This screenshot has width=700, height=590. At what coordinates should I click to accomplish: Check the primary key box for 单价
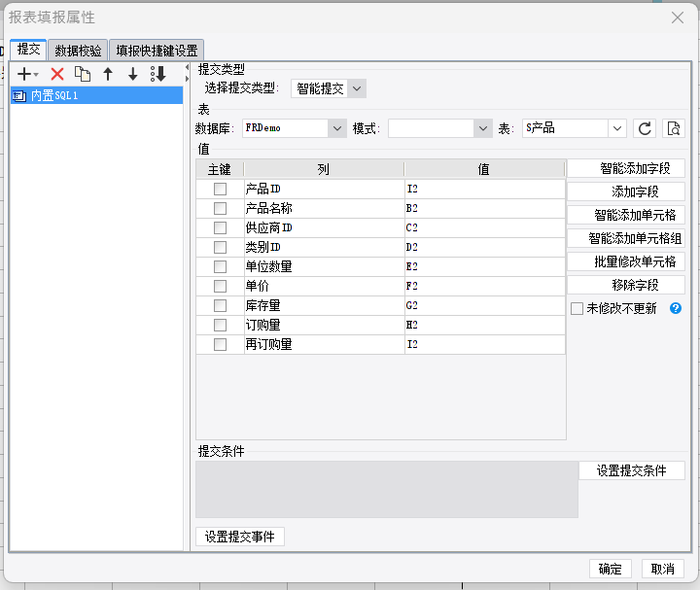pyautogui.click(x=220, y=286)
